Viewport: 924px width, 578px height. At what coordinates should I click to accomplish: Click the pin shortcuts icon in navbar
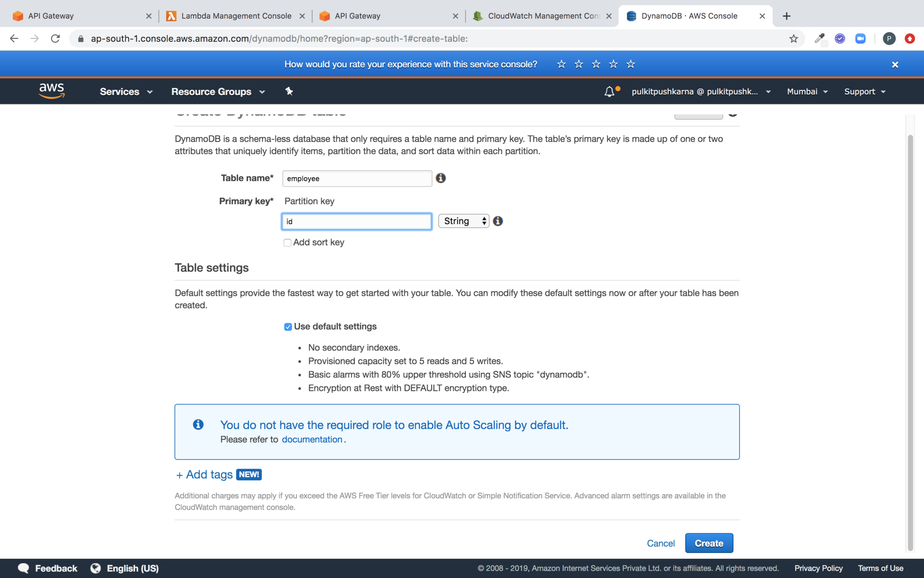pyautogui.click(x=289, y=91)
